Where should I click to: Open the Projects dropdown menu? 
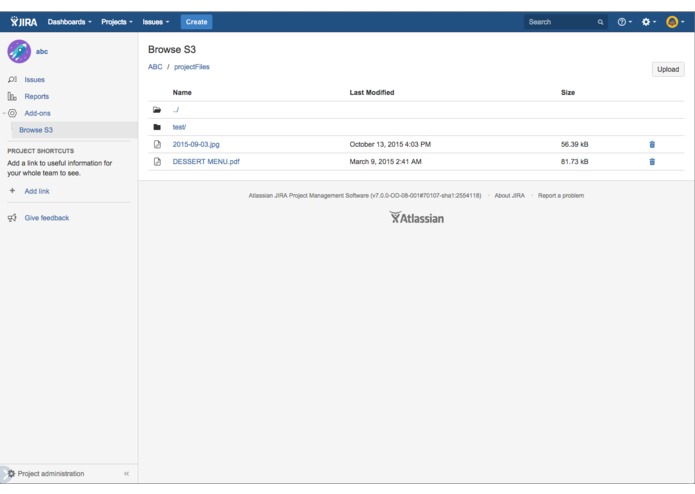click(117, 22)
